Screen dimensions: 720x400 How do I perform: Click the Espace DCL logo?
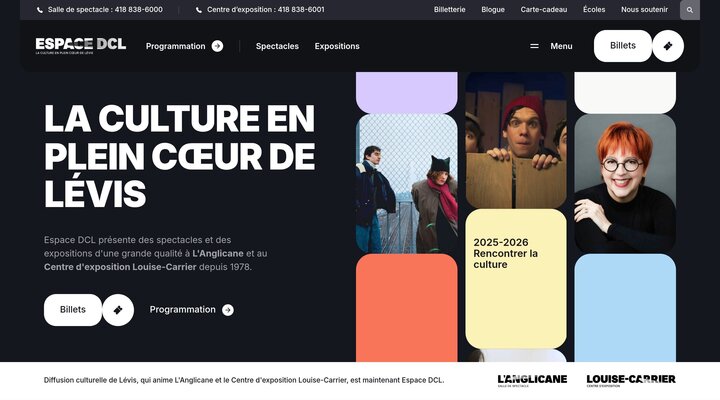(81, 45)
